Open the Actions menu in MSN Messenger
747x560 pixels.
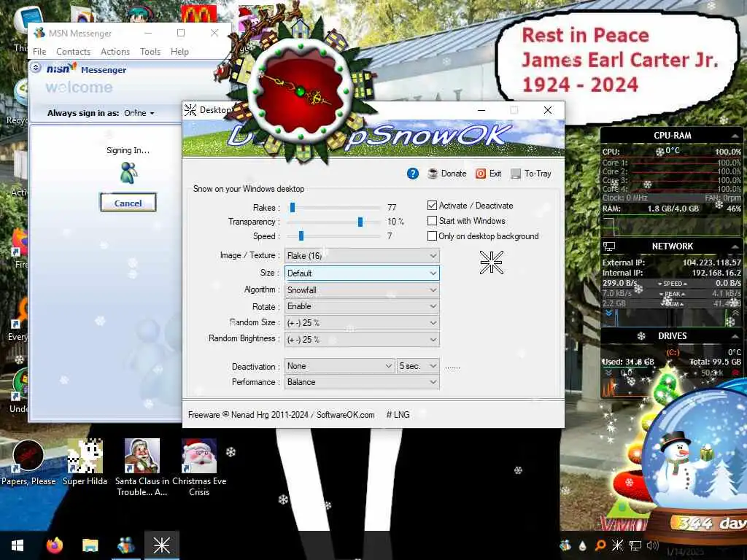[115, 52]
